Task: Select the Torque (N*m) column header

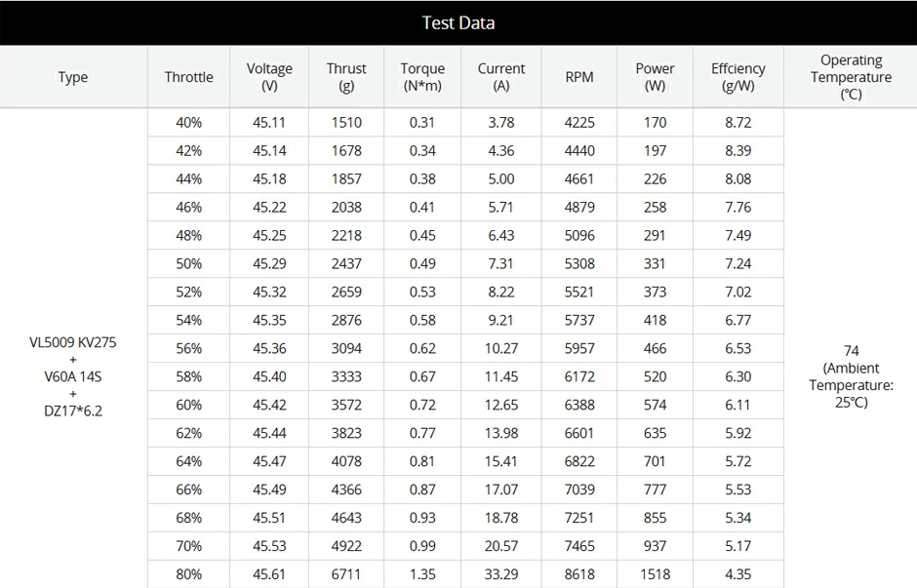Action: [422, 77]
